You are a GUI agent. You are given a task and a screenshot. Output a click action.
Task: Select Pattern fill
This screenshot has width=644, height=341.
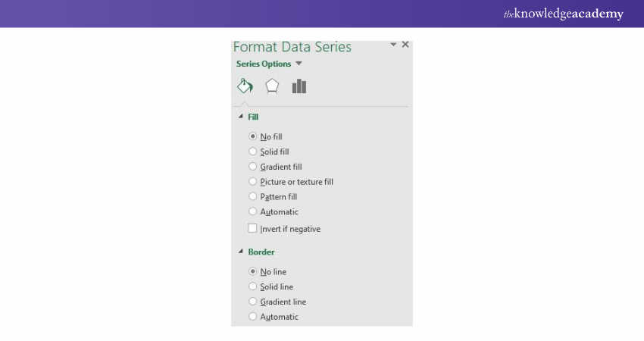tap(253, 197)
